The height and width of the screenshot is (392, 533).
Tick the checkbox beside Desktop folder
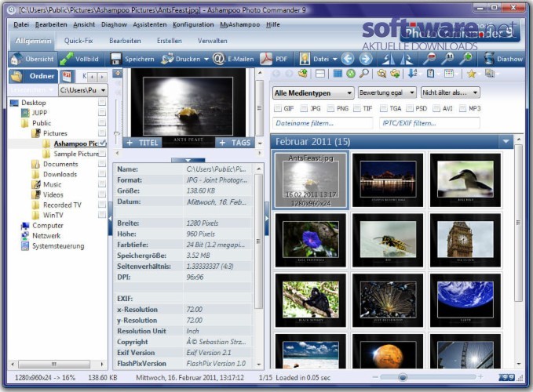(101, 102)
